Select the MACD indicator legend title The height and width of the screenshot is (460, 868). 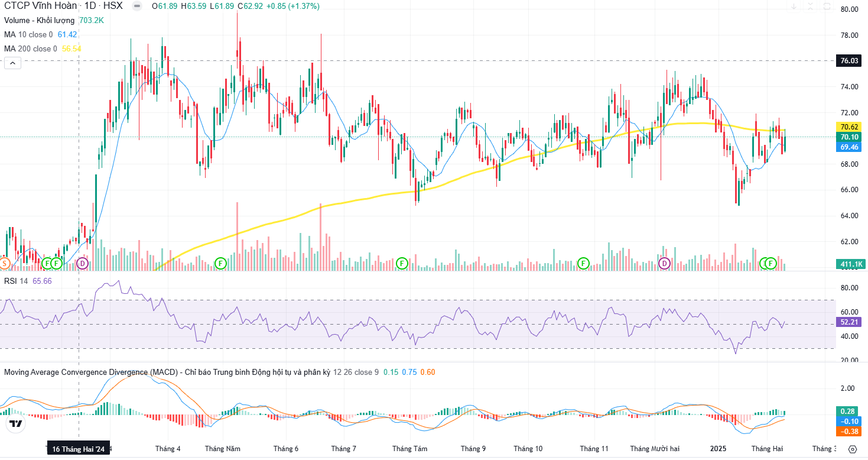click(x=166, y=372)
